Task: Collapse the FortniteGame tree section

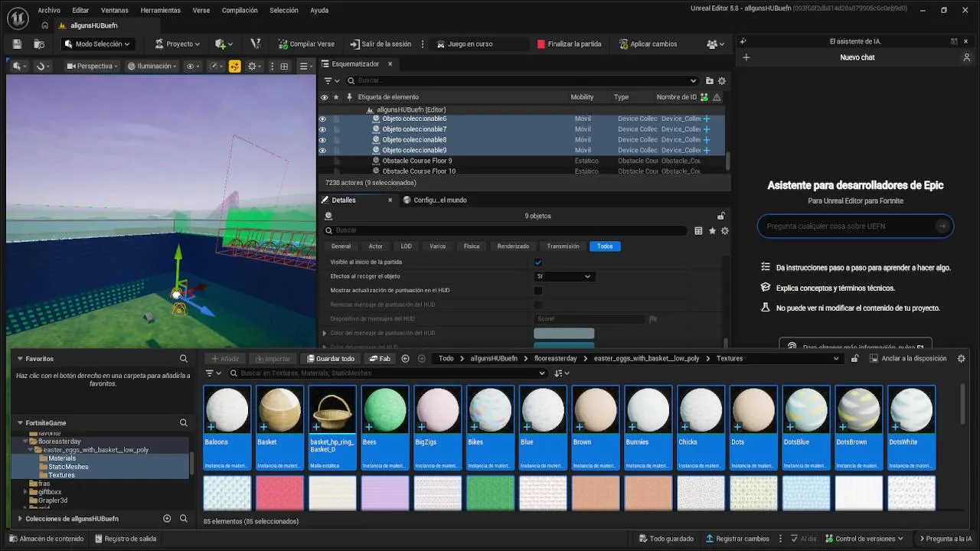Action: tap(20, 422)
